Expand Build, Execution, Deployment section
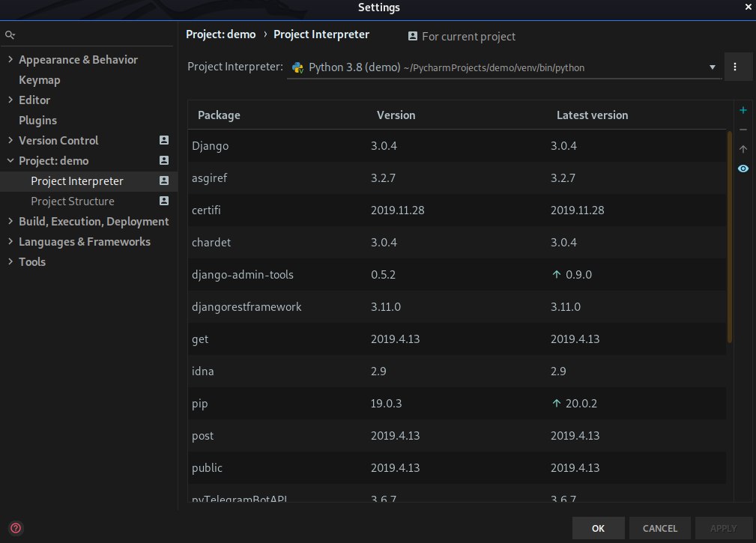Screen dimensions: 756x543 pyautogui.click(x=10, y=221)
